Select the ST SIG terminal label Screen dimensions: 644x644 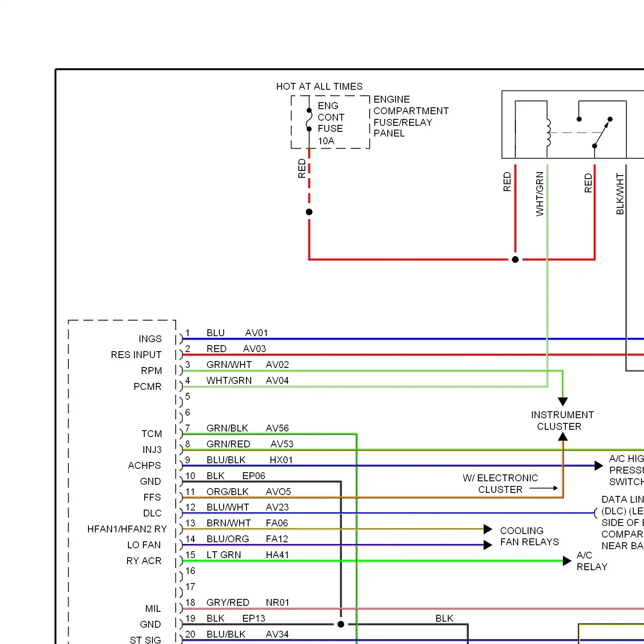point(146,640)
